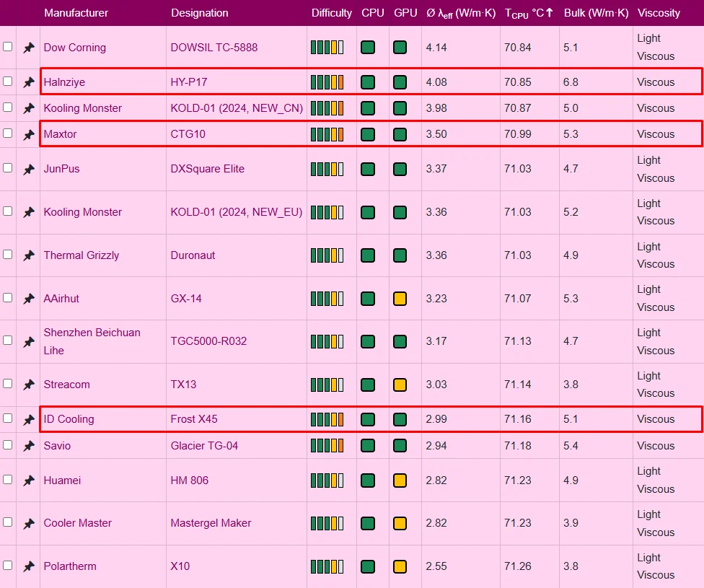The image size is (704, 588).
Task: Sort by the Ø λeff (W/m·K) header
Action: 461,13
